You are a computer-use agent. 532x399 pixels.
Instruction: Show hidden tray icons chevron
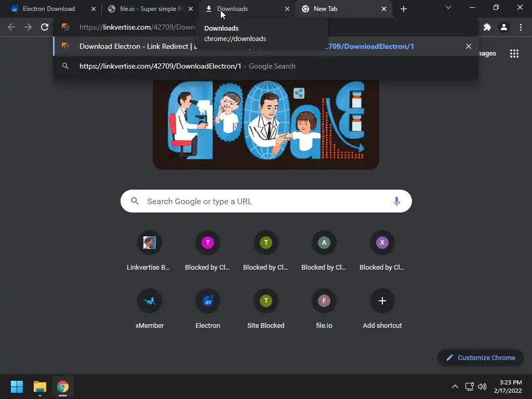point(455,387)
